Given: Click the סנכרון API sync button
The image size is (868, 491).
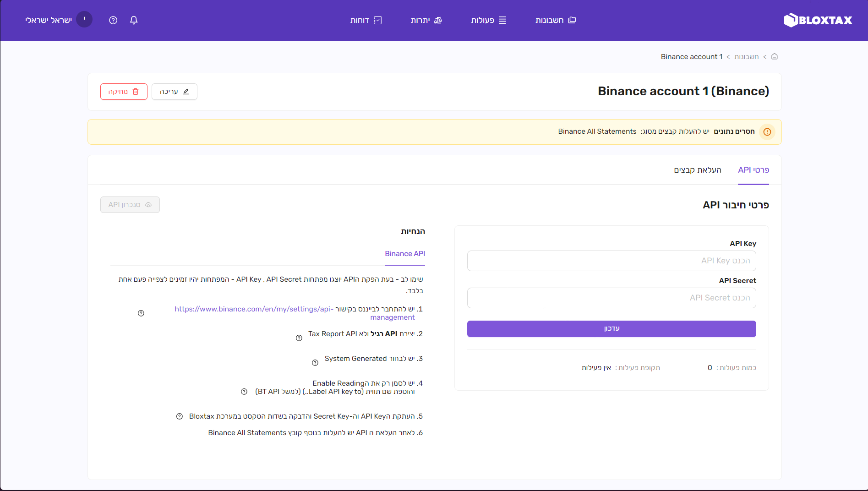Looking at the screenshot, I should click(130, 205).
